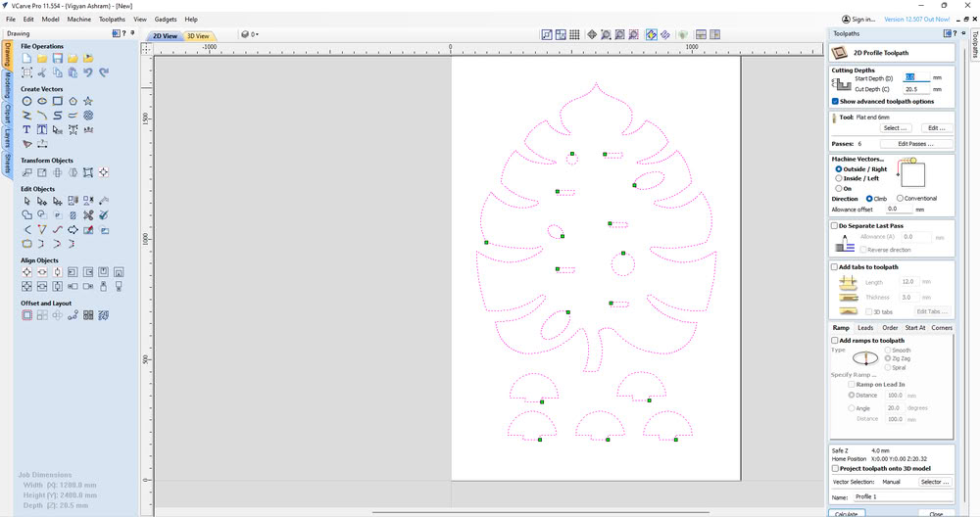This screenshot has width=980, height=517.
Task: Click the toolpath Name field Profile 1
Action: pos(903,497)
